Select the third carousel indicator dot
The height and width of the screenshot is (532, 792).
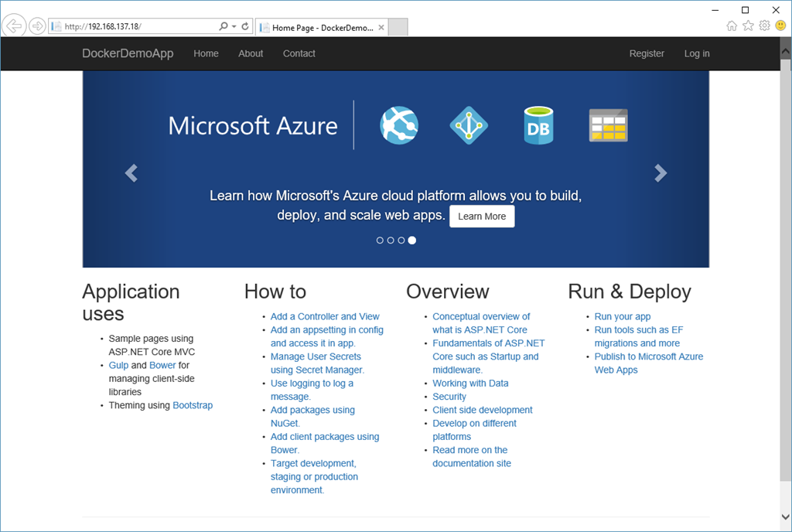[401, 240]
